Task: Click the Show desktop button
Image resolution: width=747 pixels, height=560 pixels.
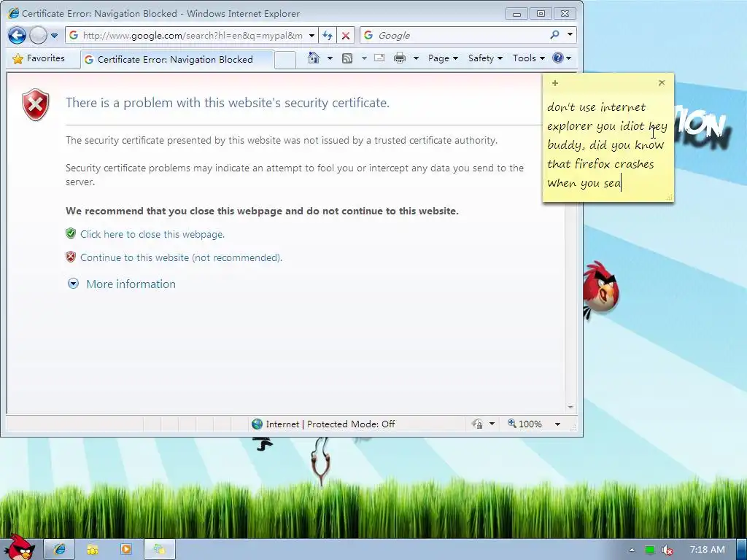Action: point(741,550)
